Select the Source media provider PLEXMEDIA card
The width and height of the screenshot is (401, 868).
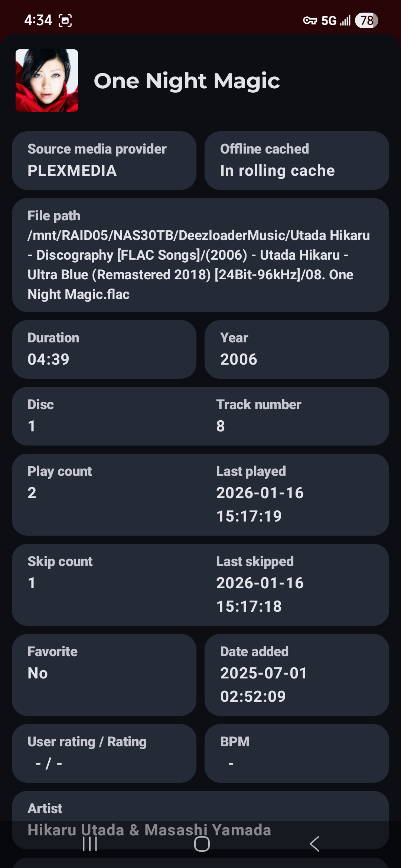[104, 161]
